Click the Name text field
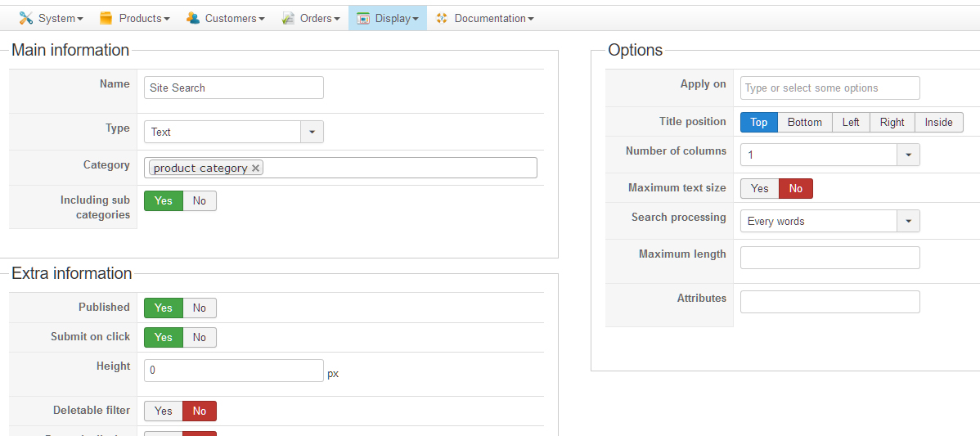 pos(234,88)
